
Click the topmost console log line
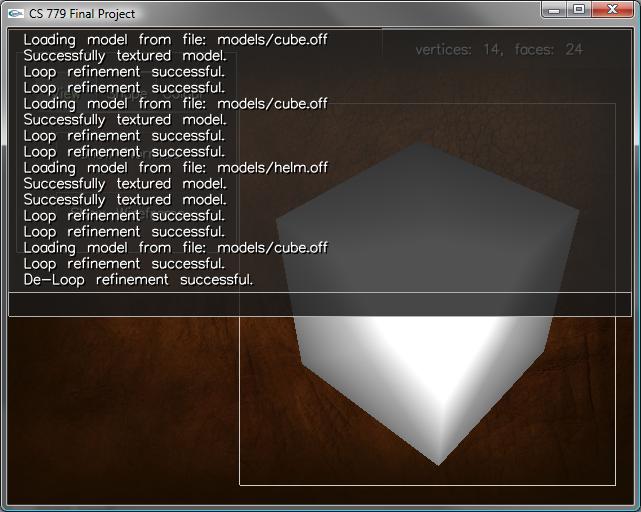click(x=175, y=40)
